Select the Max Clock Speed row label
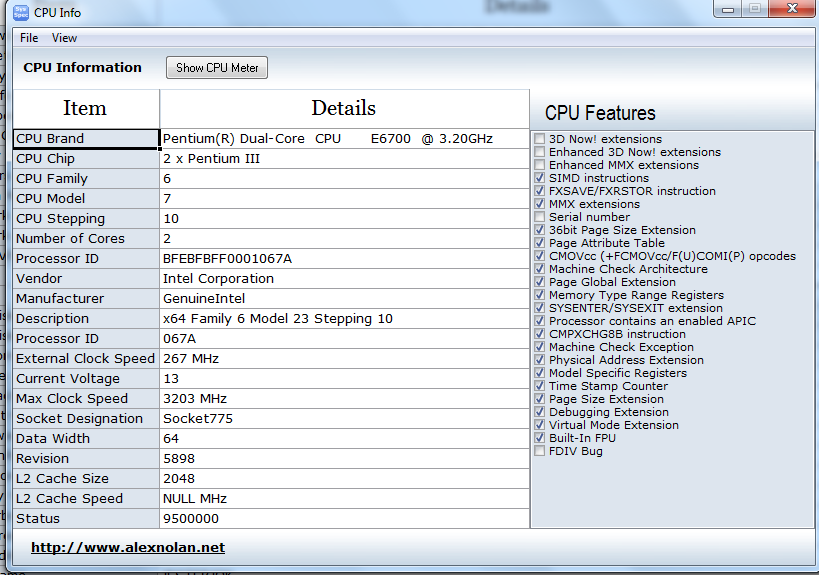This screenshot has width=819, height=575. (x=86, y=399)
